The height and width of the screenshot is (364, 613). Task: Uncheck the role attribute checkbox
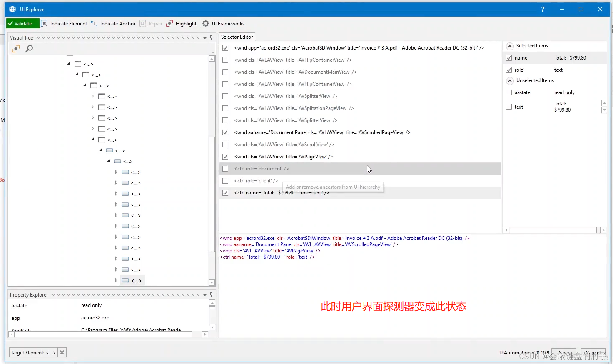tap(509, 70)
